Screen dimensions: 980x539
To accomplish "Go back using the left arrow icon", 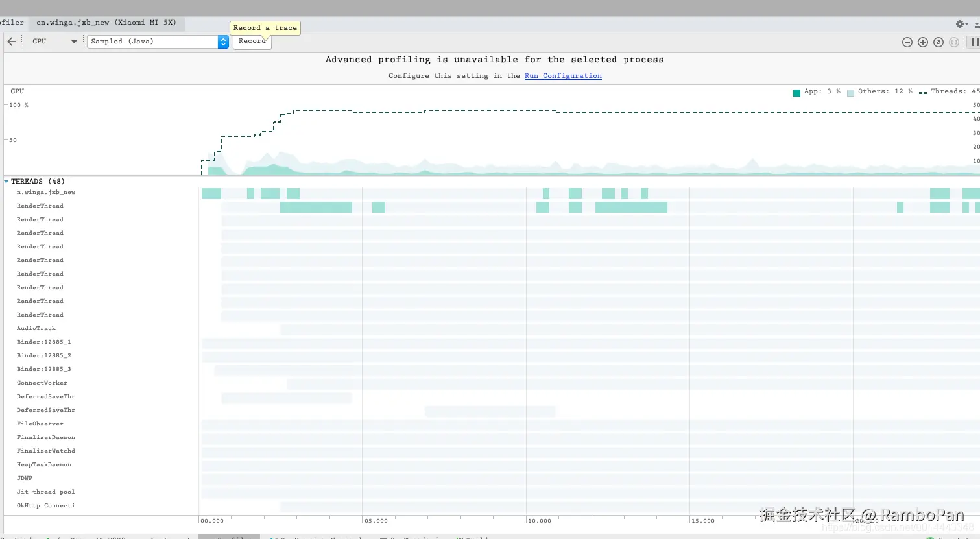I will (12, 42).
